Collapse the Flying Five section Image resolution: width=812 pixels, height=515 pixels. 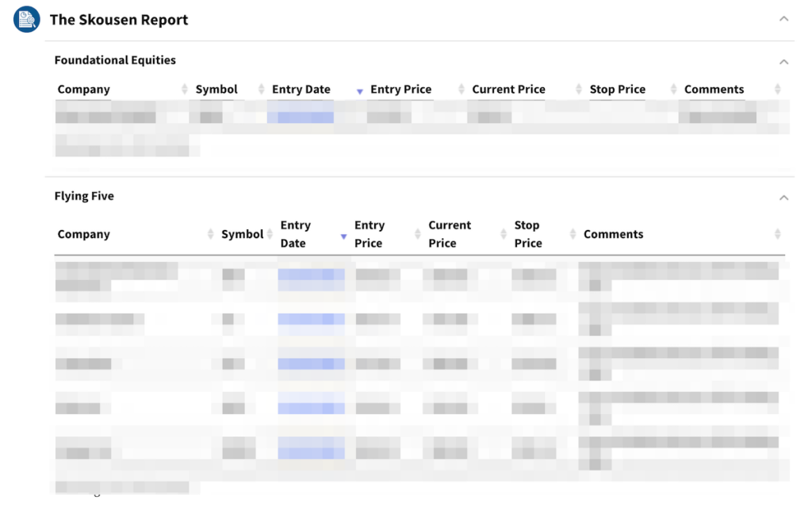pyautogui.click(x=783, y=198)
